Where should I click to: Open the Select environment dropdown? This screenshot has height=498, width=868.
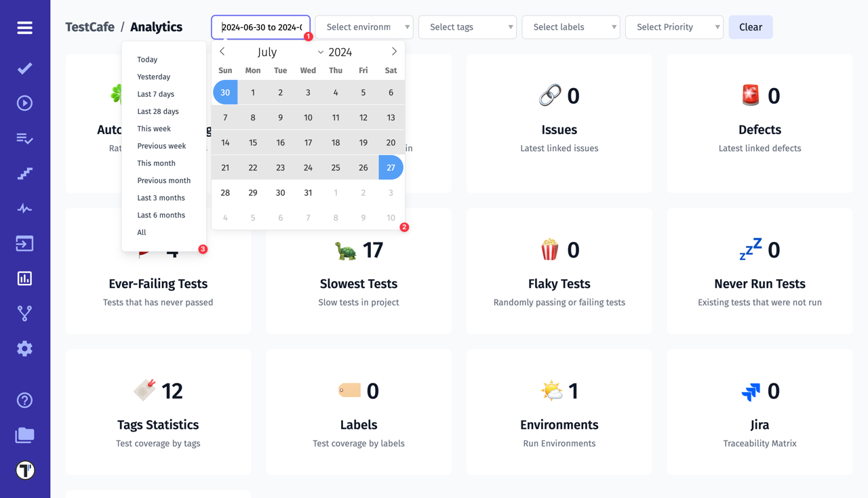pyautogui.click(x=363, y=27)
